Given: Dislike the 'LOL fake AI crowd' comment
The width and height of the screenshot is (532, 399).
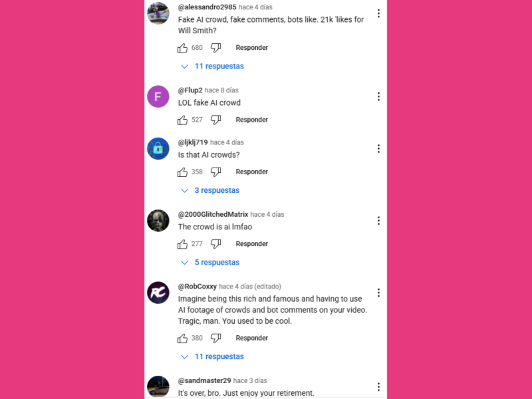Looking at the screenshot, I should tap(215, 120).
